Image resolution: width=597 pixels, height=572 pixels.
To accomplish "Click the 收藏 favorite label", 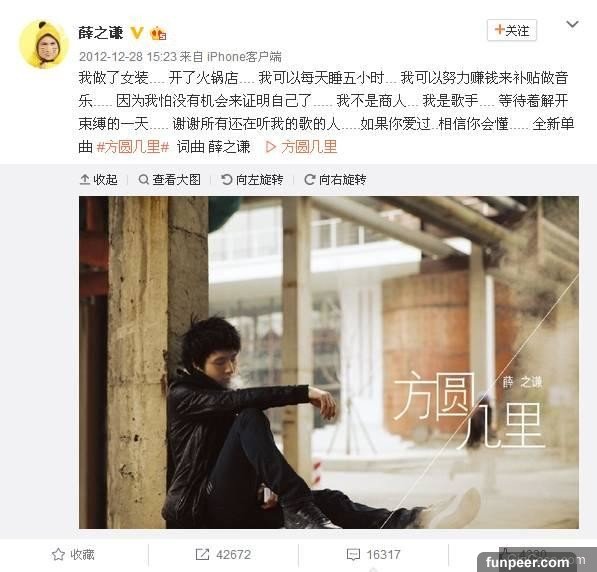I will (82, 554).
